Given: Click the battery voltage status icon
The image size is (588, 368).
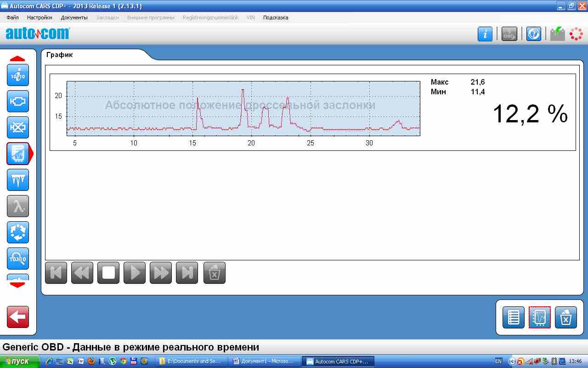Looking at the screenshot, I should pos(558,34).
